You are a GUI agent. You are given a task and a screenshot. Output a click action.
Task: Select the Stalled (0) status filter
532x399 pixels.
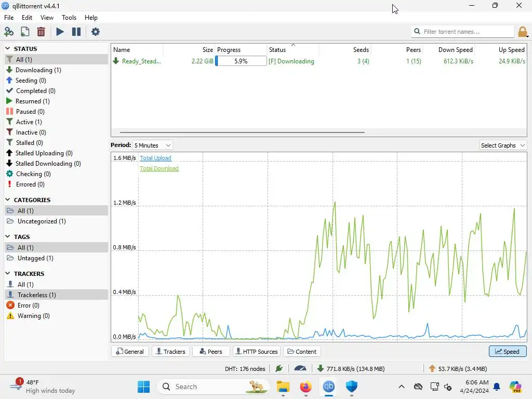pos(56,143)
